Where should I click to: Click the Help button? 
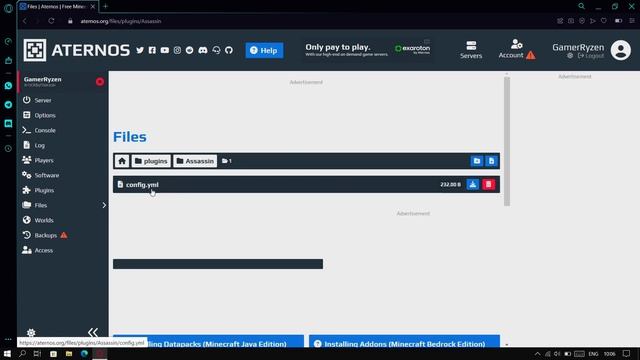click(x=264, y=50)
